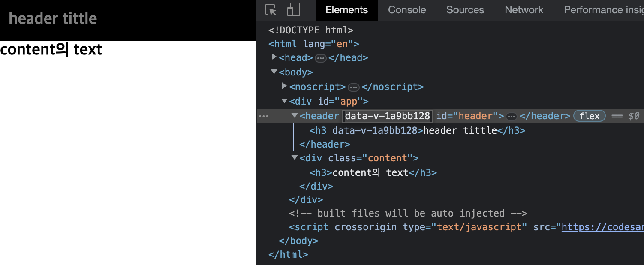Select the html lang="en" node

[x=314, y=44]
